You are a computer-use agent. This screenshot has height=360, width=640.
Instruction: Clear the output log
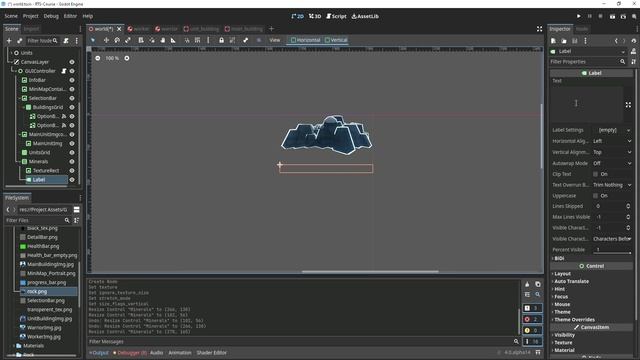[527, 284]
